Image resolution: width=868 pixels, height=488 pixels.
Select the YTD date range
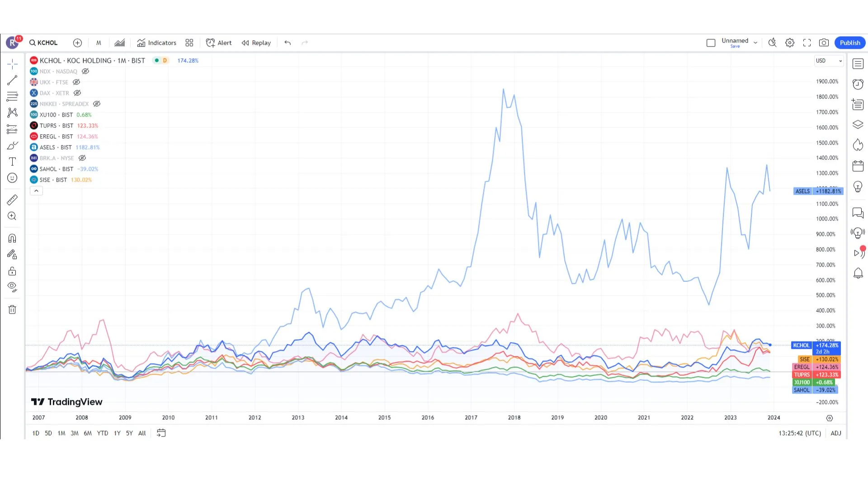coord(103,433)
